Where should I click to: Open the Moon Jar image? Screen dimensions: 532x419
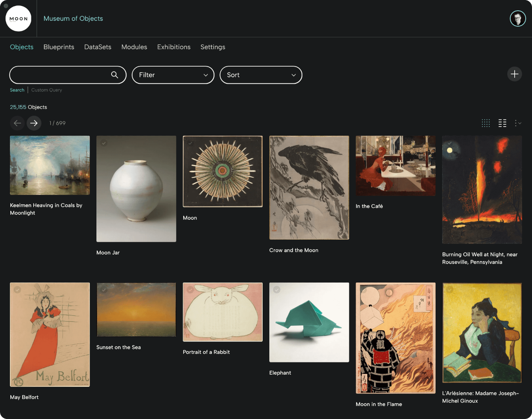pyautogui.click(x=136, y=189)
